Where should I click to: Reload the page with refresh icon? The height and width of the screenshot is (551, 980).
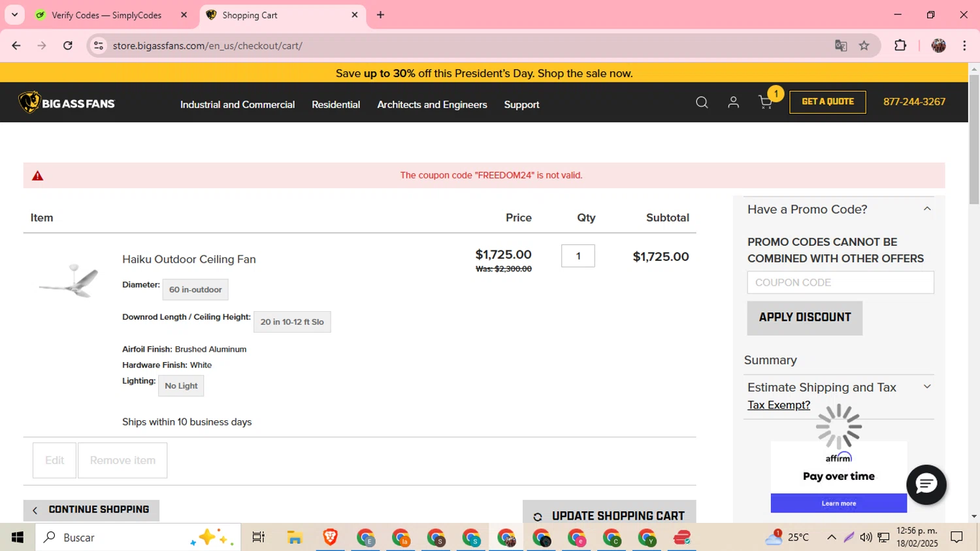(68, 46)
